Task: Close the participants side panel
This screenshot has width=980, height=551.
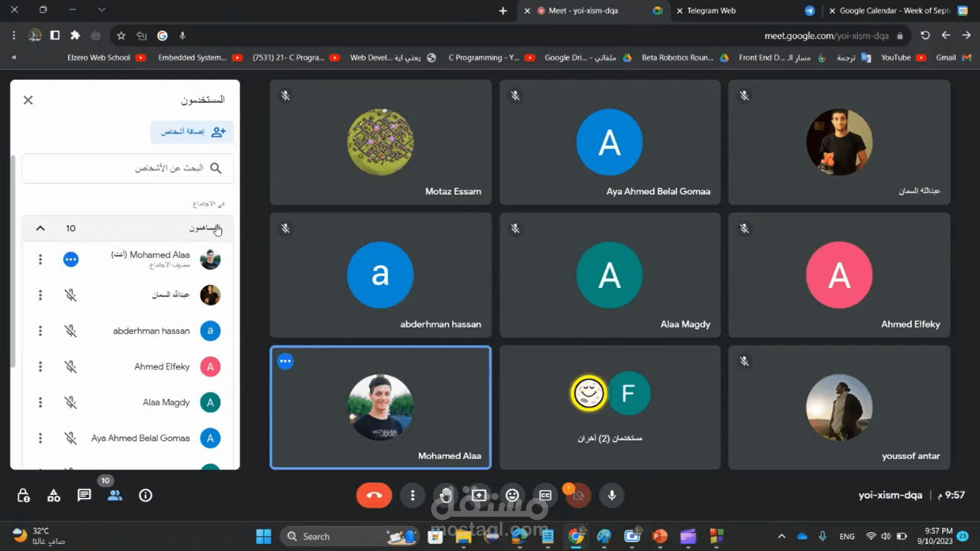Action: pos(28,100)
